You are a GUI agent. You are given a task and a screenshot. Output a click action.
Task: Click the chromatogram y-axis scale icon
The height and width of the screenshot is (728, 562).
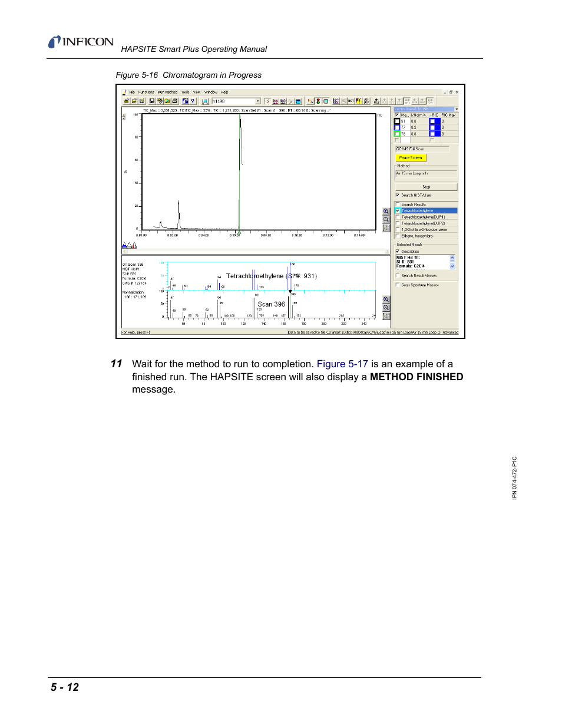click(x=124, y=116)
